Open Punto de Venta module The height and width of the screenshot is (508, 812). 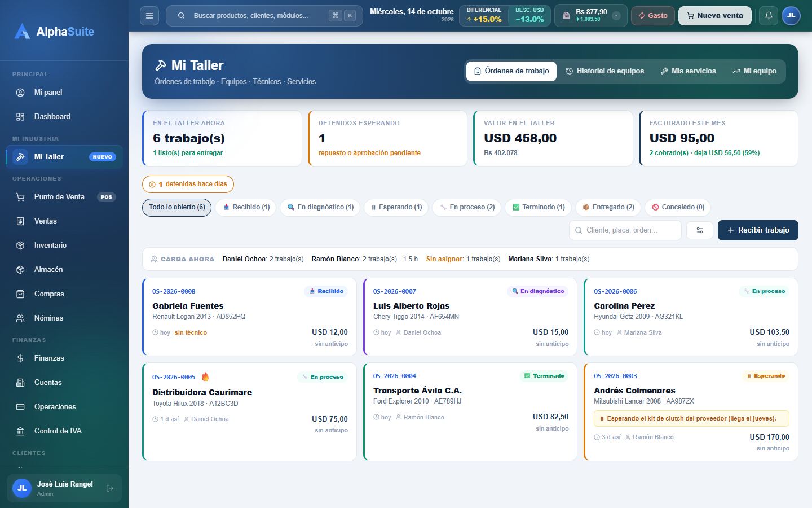click(x=64, y=197)
